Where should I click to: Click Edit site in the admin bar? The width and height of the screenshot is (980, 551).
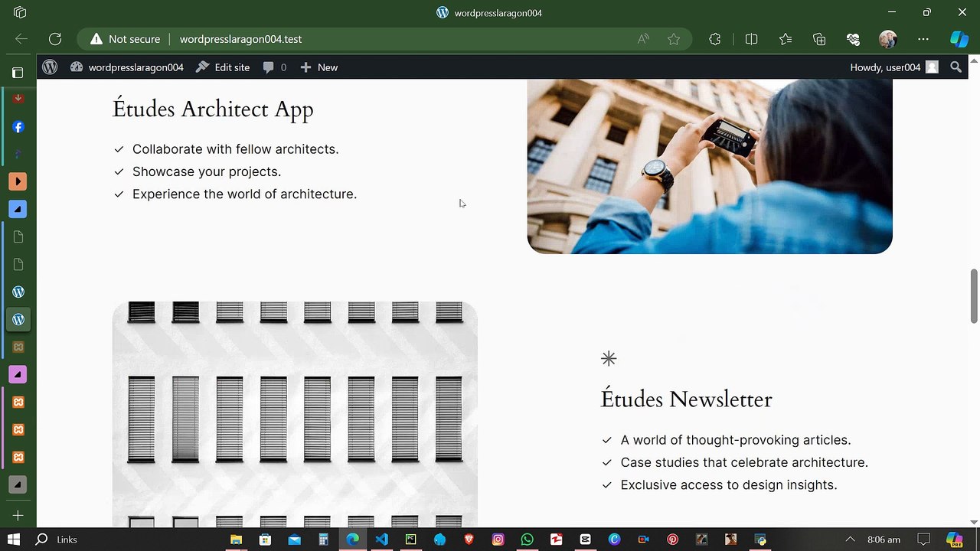tap(223, 67)
